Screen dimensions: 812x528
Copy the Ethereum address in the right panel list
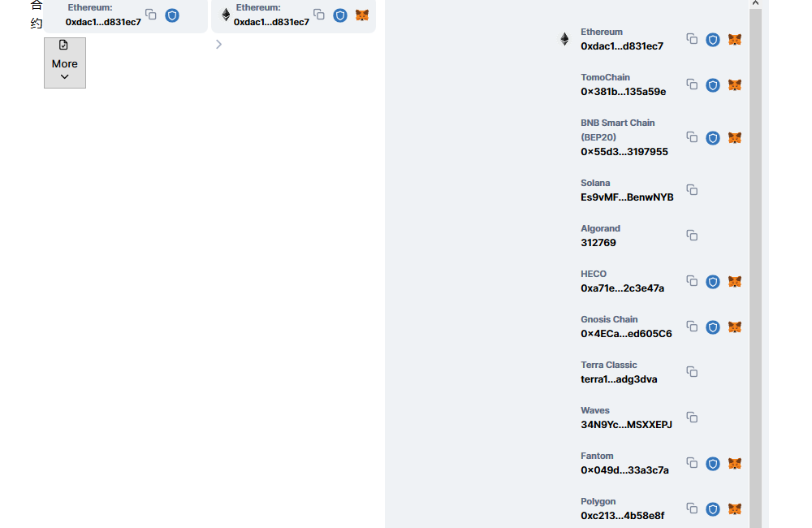[692, 39]
